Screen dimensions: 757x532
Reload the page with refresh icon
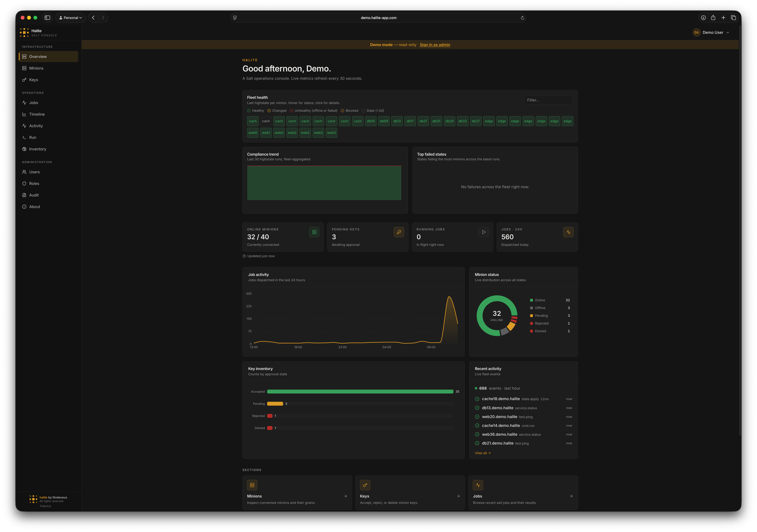522,18
